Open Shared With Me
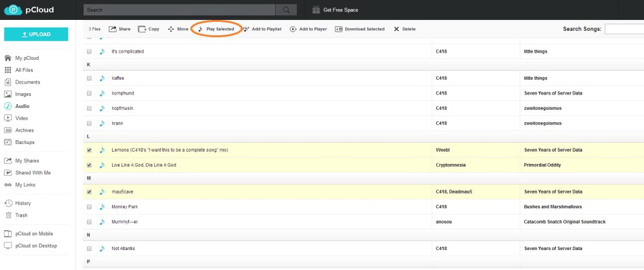Screen dimensions: 644x270 (x=32, y=173)
